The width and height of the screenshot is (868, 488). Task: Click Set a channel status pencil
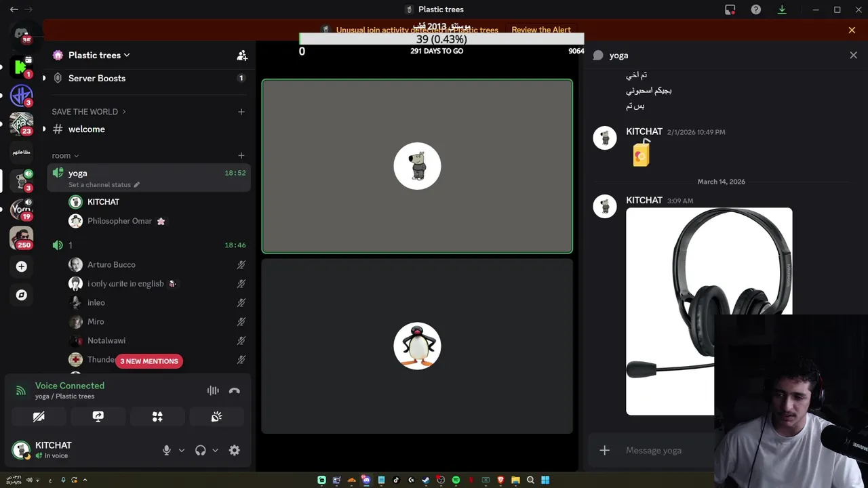pyautogui.click(x=136, y=184)
